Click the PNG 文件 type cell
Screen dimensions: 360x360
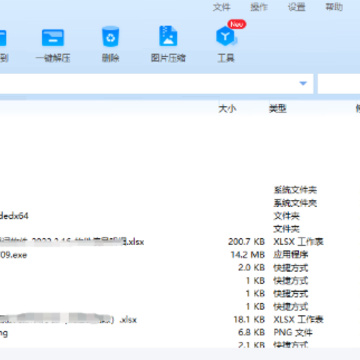(293, 332)
